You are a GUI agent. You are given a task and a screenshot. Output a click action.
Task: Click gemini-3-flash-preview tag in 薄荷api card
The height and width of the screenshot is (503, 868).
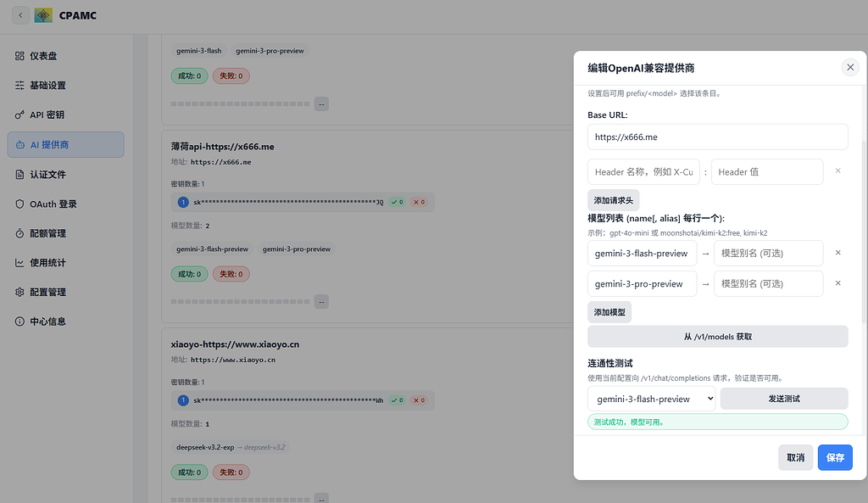tap(212, 249)
